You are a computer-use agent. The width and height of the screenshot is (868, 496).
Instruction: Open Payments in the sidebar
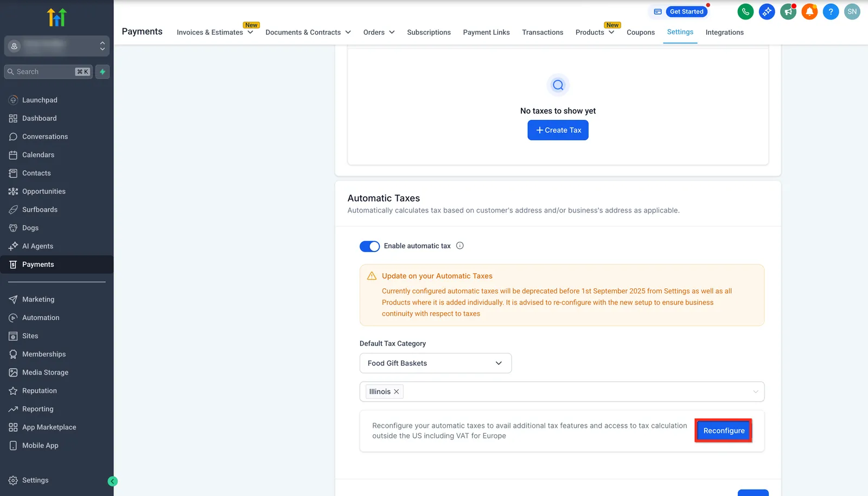tap(57, 265)
